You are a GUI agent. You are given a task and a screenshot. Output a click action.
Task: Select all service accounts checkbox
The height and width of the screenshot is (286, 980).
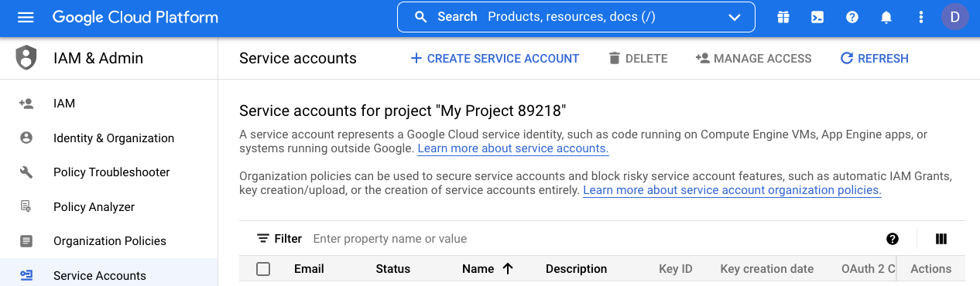point(263,269)
